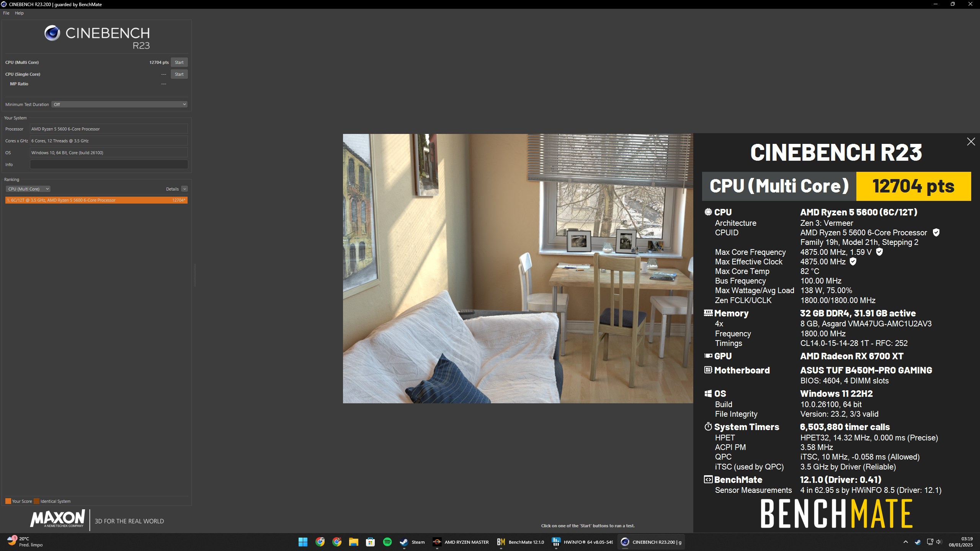Open Microsoft Store from taskbar

tap(370, 542)
